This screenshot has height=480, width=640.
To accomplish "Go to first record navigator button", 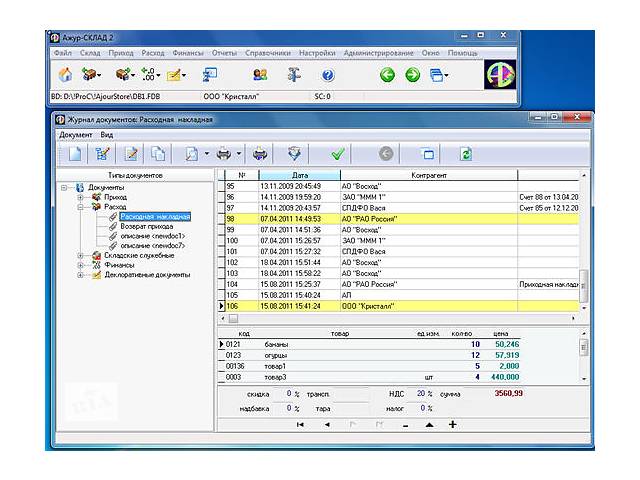I will 300,425.
